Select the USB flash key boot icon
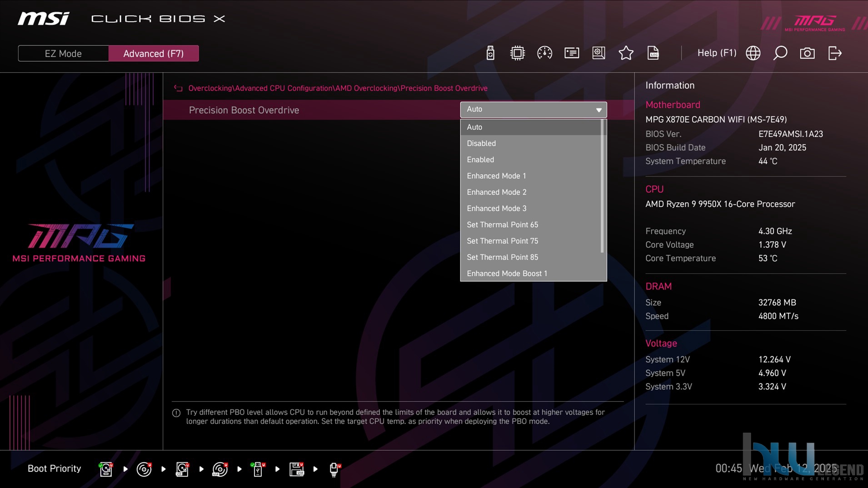 (258, 469)
